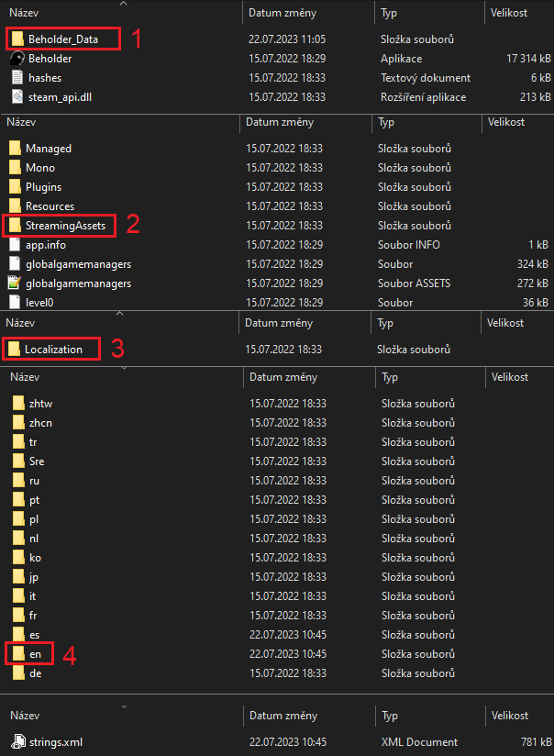This screenshot has width=554, height=756.
Task: Open the StreamingAssets folder icon
Action: point(15,225)
